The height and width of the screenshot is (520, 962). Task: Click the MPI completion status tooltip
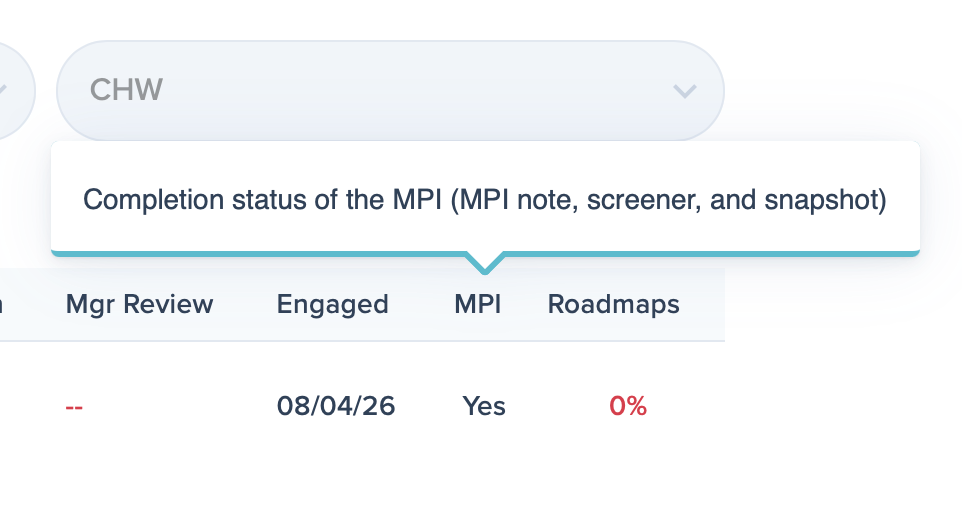485,198
